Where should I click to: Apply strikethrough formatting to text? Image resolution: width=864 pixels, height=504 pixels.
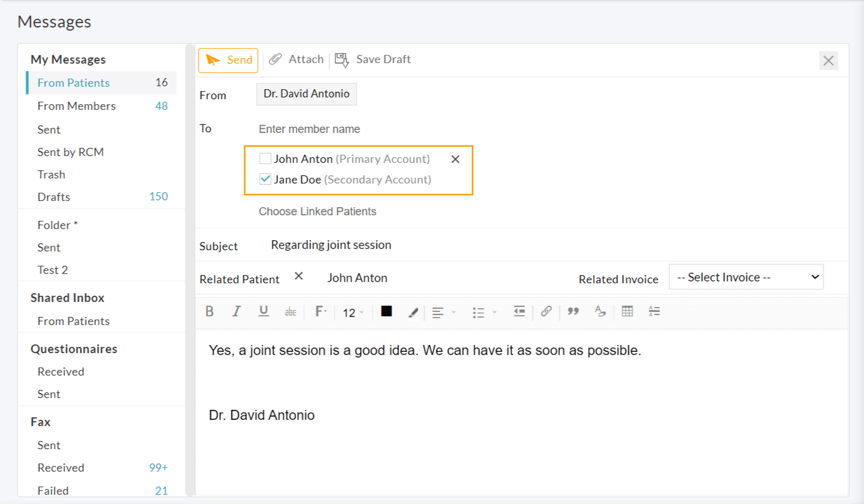pos(290,311)
